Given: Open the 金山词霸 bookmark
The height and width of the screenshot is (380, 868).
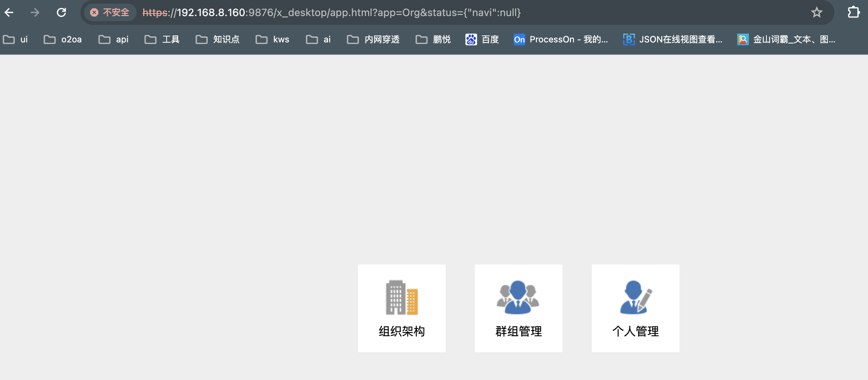Looking at the screenshot, I should click(786, 39).
